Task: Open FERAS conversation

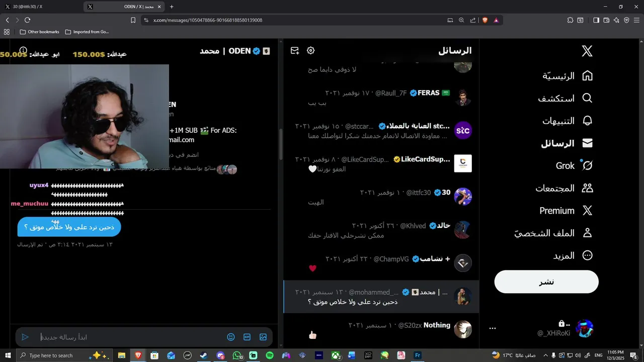Action: point(381,98)
